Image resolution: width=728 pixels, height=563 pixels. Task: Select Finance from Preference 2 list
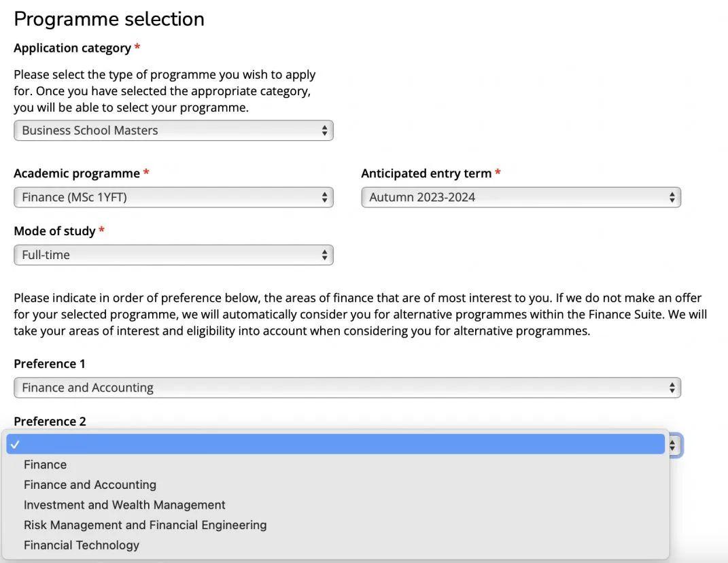click(46, 464)
